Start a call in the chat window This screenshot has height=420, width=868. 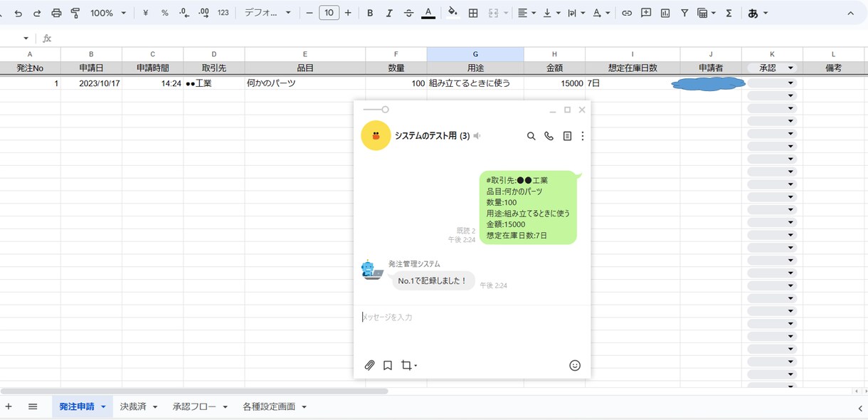pos(549,136)
